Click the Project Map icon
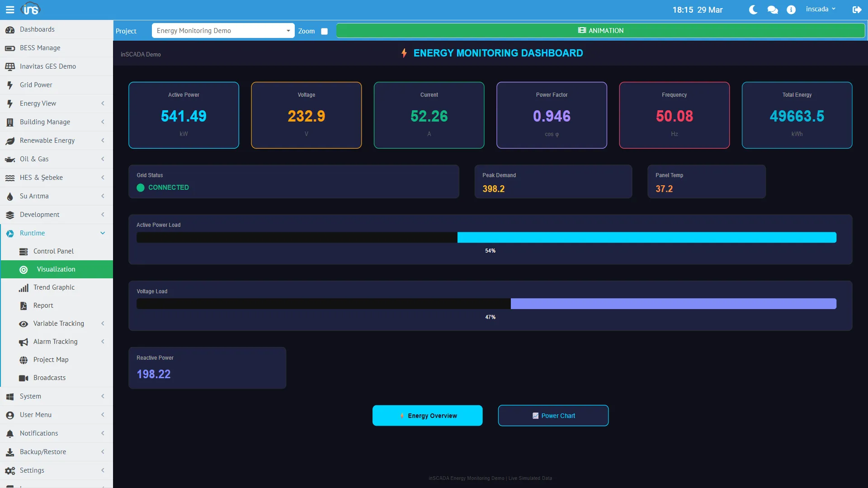Viewport: 868px width, 488px height. click(x=24, y=360)
